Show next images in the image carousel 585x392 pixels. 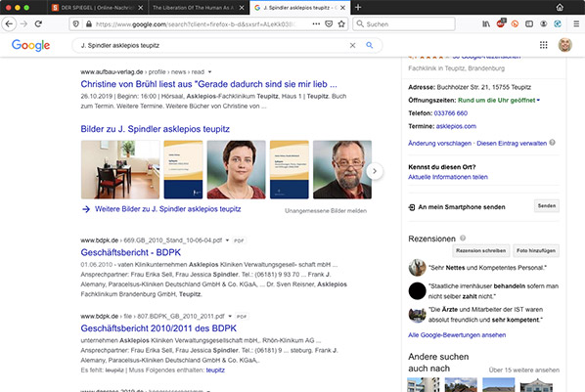point(375,171)
